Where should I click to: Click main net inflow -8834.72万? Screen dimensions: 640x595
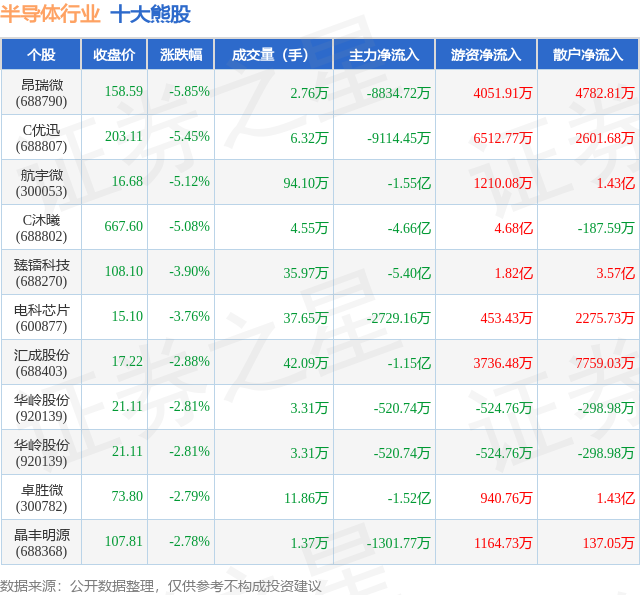click(x=398, y=93)
